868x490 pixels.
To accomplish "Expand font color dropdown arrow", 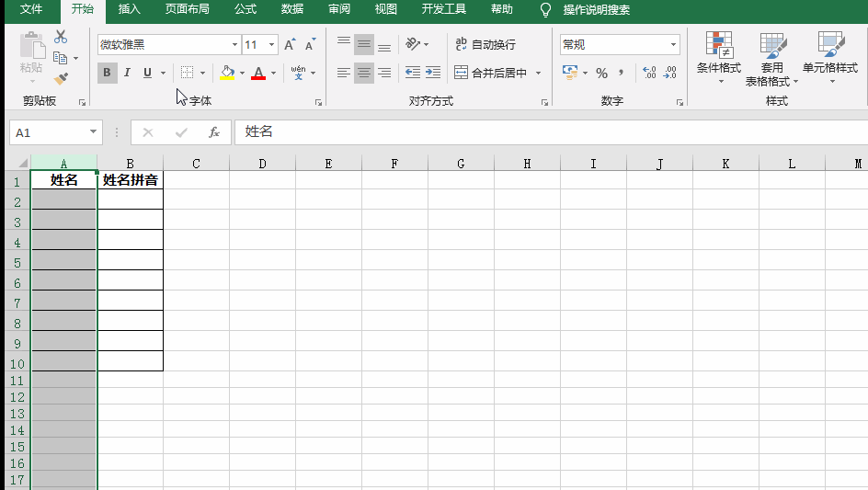I will [273, 73].
